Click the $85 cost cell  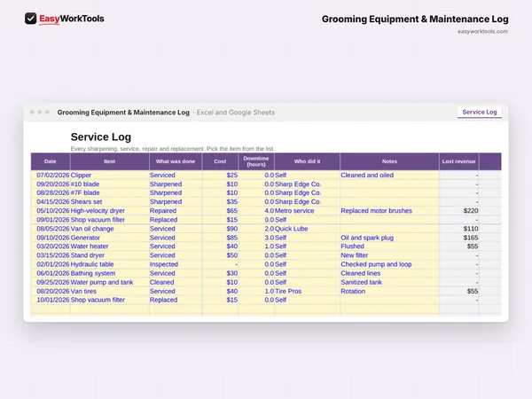pyautogui.click(x=220, y=238)
